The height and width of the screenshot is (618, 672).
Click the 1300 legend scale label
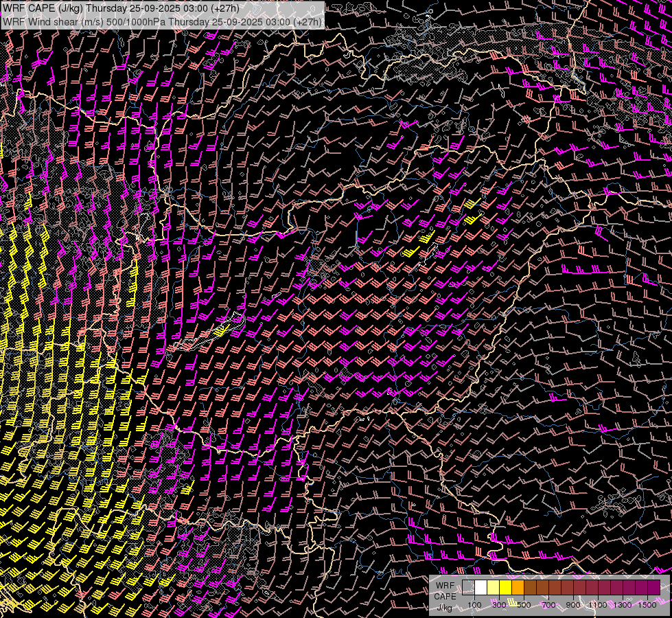[x=623, y=605]
